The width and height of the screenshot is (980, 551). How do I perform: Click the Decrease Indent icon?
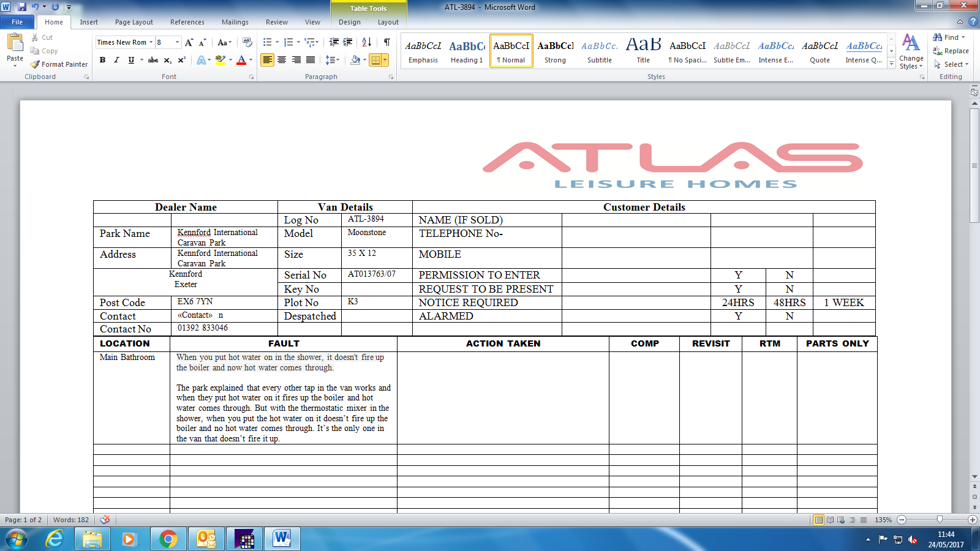[x=334, y=42]
